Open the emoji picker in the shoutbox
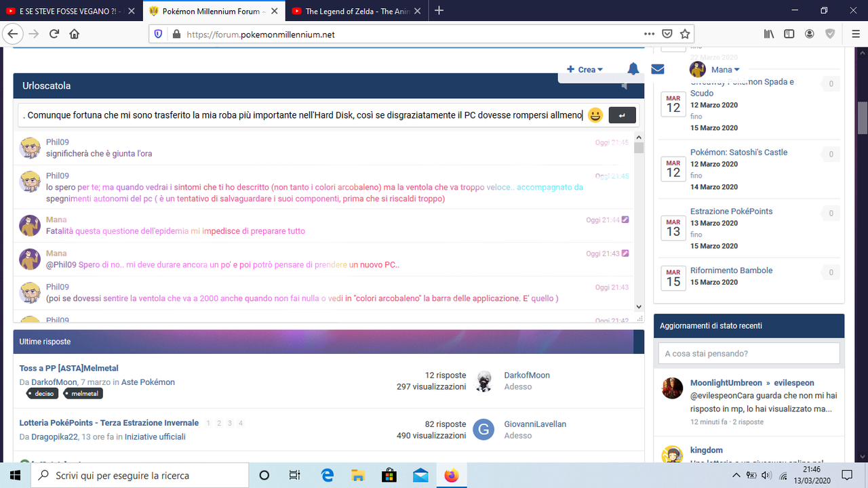Viewport: 868px width, 488px height. [x=595, y=115]
